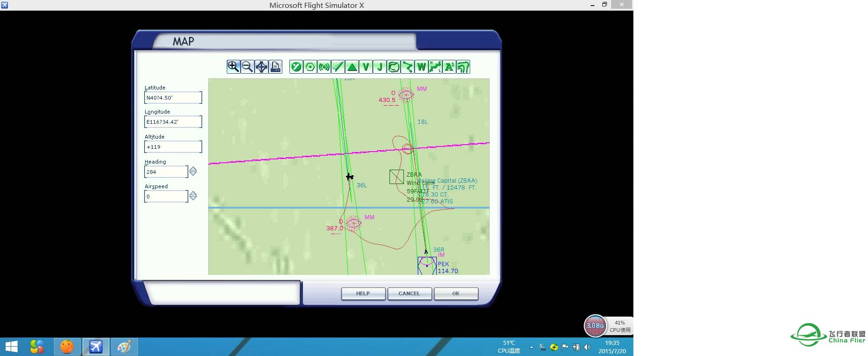The image size is (868, 356).
Task: Open the Paint palette taskbar app
Action: pyautogui.click(x=124, y=347)
